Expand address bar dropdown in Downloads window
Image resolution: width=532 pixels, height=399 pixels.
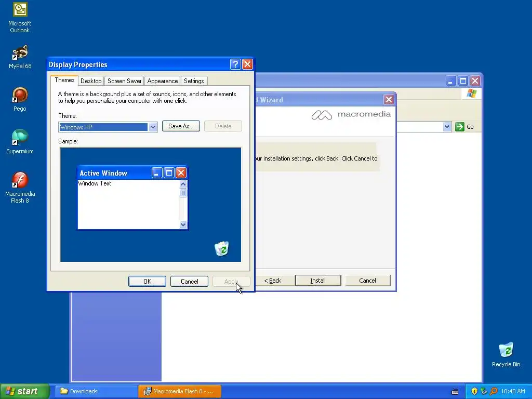447,127
